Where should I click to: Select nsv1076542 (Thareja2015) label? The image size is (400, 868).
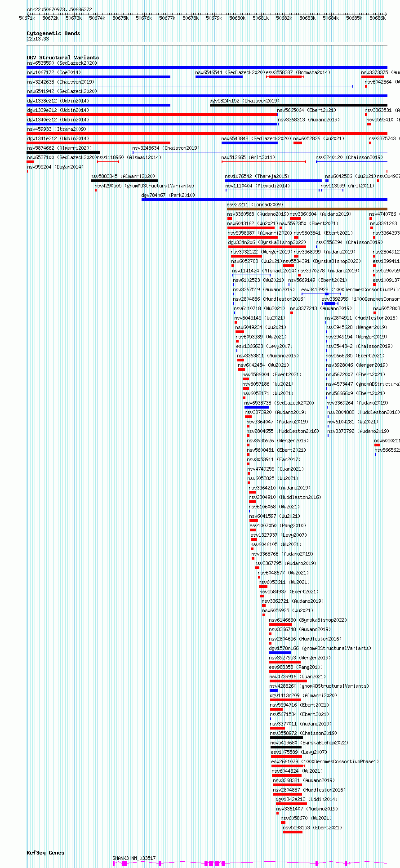click(x=258, y=176)
